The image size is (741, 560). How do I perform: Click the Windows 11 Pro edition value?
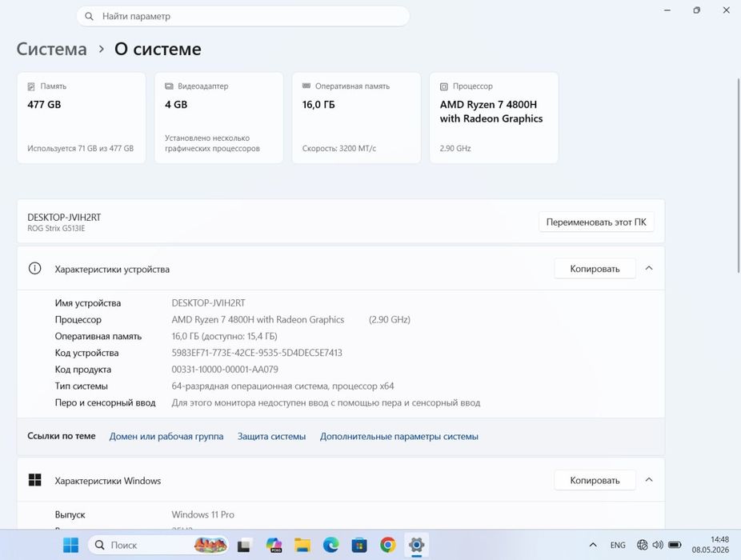[x=202, y=514]
